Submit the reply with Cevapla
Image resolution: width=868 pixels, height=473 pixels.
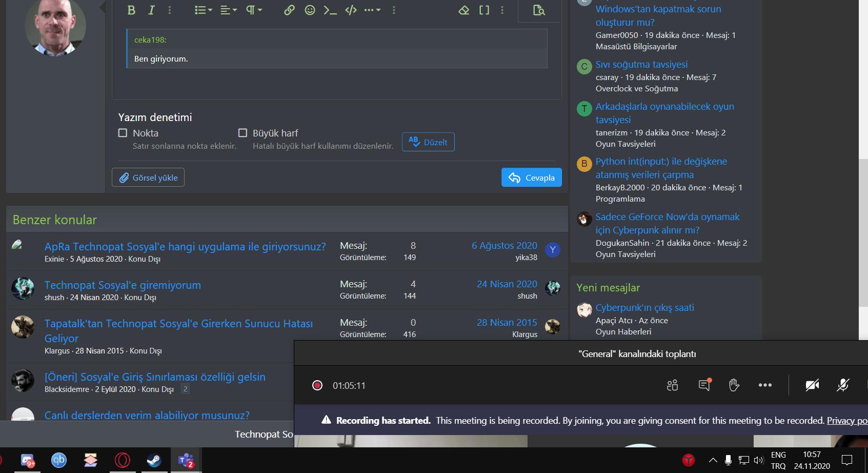[x=532, y=178]
